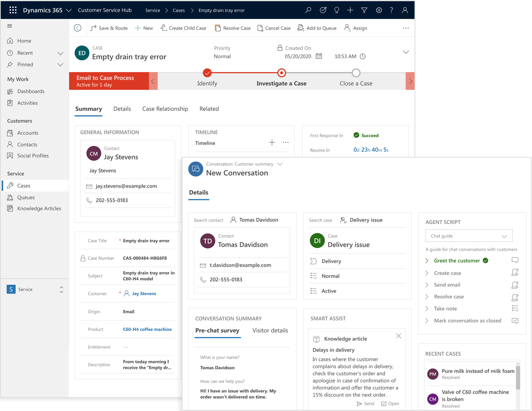Click the Greet the customer chat action icon

[515, 260]
